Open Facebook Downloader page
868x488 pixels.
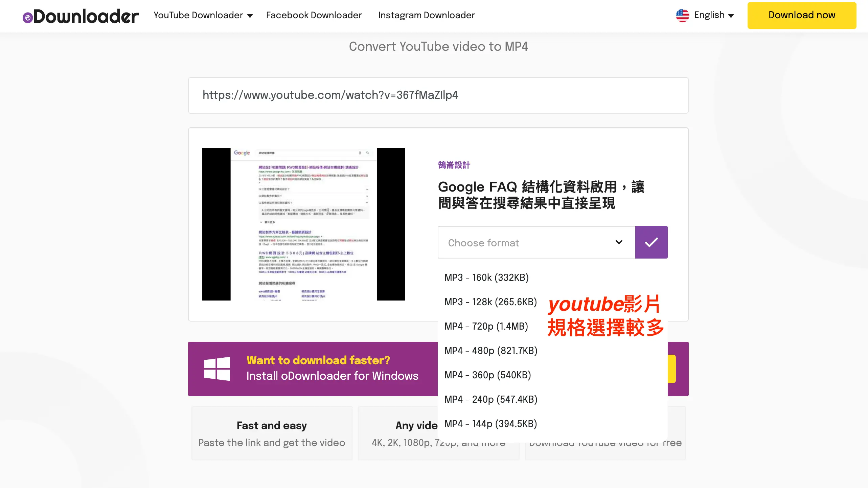[x=314, y=15]
